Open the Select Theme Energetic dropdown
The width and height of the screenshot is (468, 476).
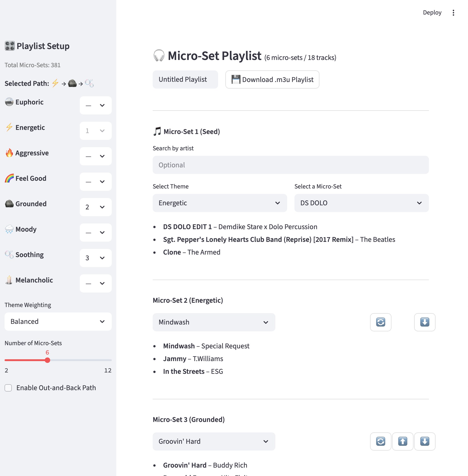click(219, 203)
